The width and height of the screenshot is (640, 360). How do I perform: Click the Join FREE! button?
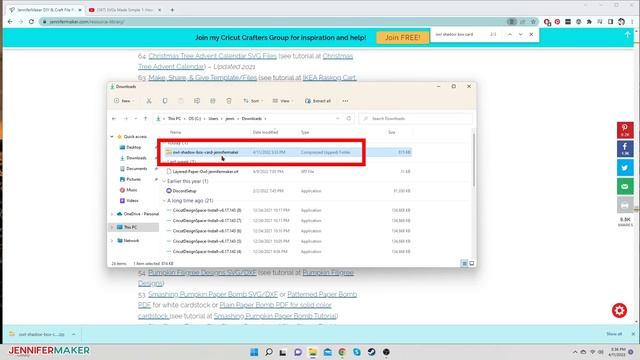tap(402, 38)
